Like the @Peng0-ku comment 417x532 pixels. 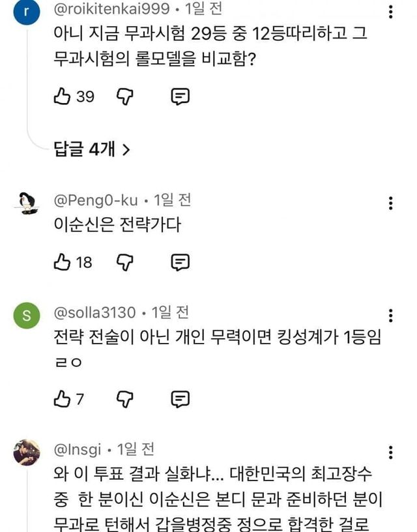point(62,263)
